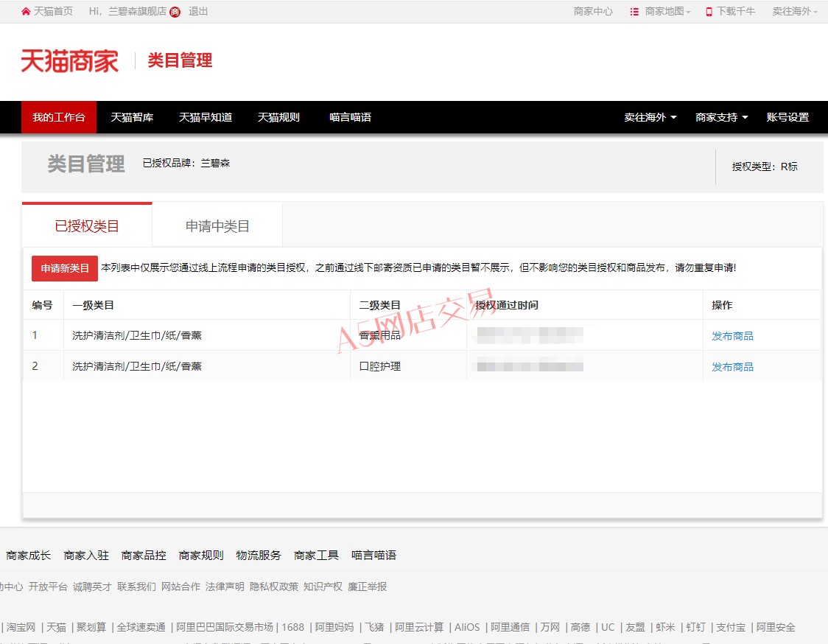Expand the grey 卖往海外 top-bar dropdown

click(x=794, y=12)
